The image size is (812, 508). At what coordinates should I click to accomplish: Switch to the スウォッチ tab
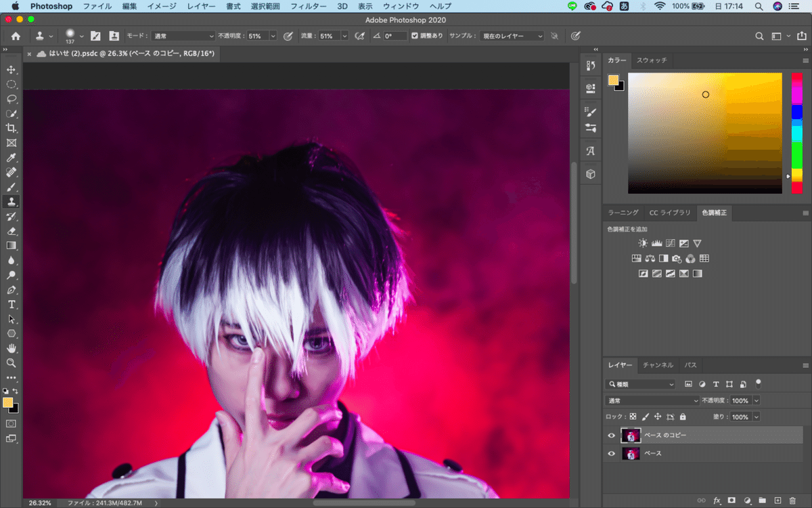coord(652,60)
